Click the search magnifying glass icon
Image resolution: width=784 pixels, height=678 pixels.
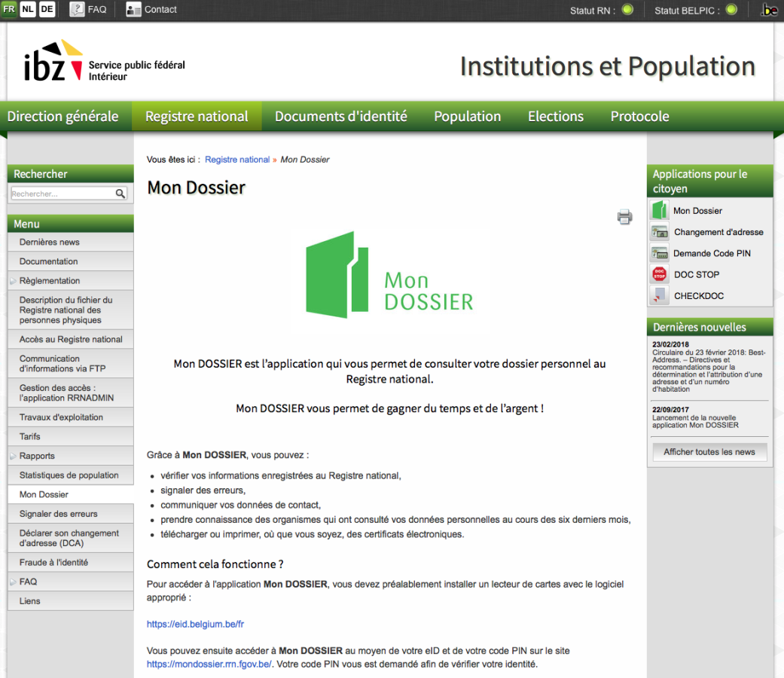120,194
